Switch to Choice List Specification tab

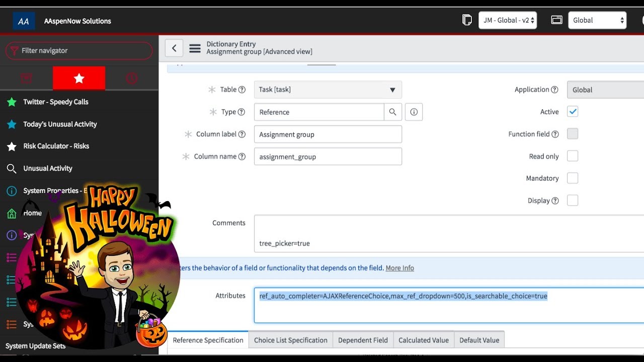click(x=291, y=340)
